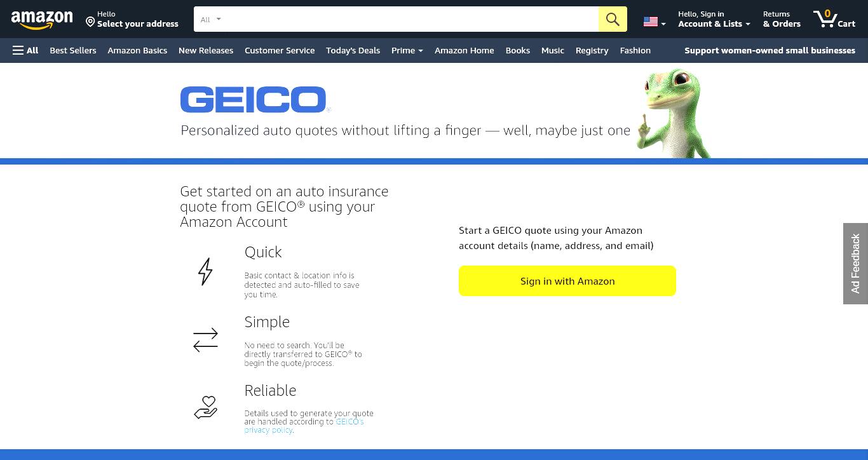
Task: Select your delivery address
Action: pos(132,19)
